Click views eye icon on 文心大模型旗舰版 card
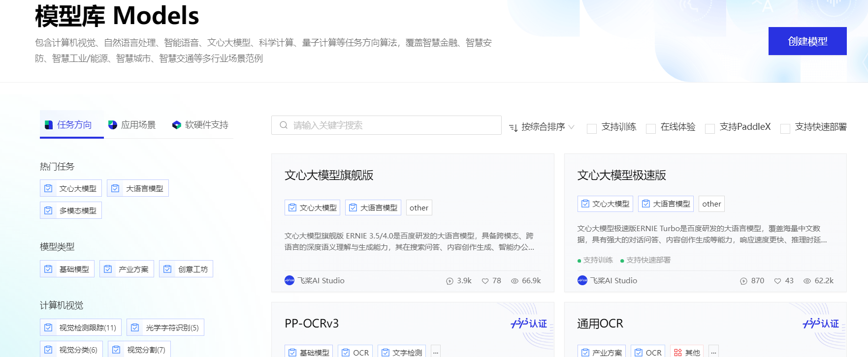The width and height of the screenshot is (868, 357). point(514,281)
